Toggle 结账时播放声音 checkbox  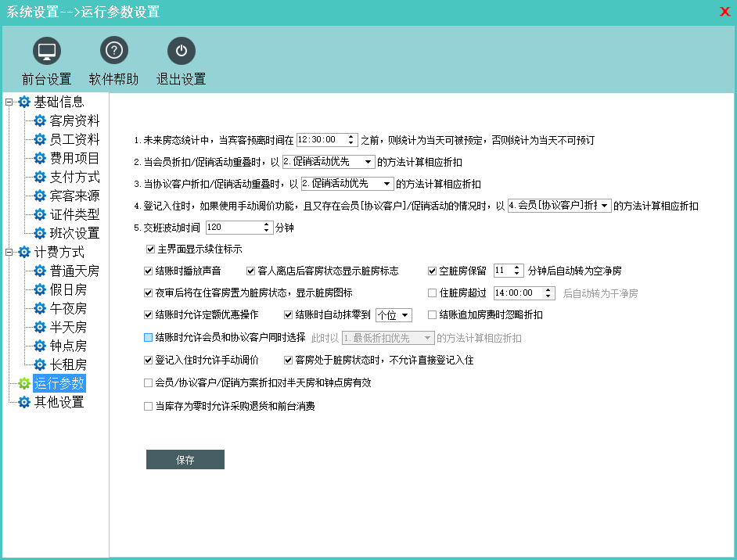click(149, 271)
